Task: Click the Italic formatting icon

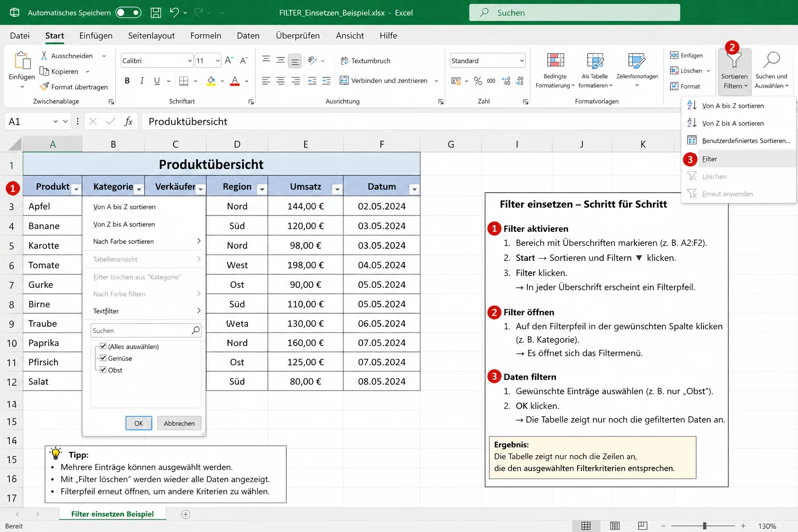Action: point(142,81)
